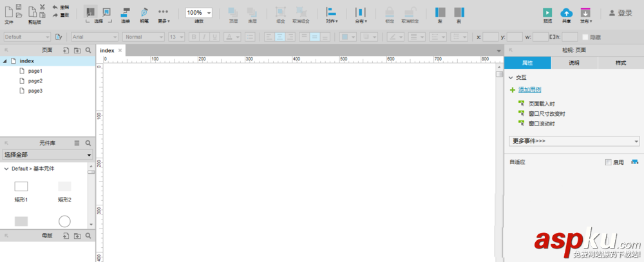Open the text color picker

pyautogui.click(x=232, y=37)
